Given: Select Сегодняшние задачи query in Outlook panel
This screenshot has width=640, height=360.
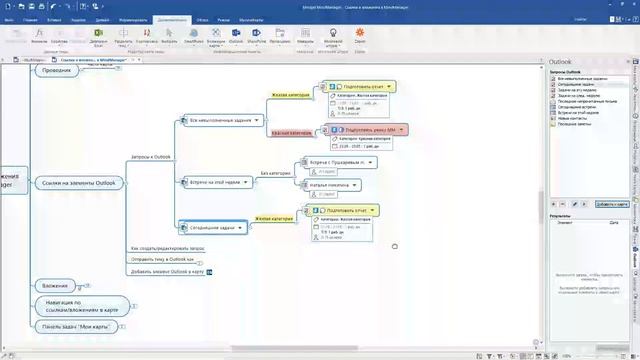Looking at the screenshot, I should point(576,84).
